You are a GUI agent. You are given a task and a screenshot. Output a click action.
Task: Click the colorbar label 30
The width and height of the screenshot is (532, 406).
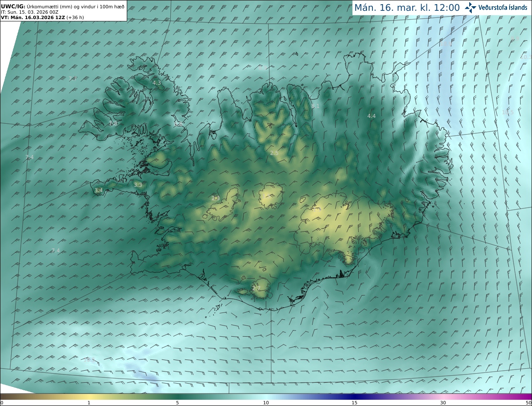[x=443, y=403]
